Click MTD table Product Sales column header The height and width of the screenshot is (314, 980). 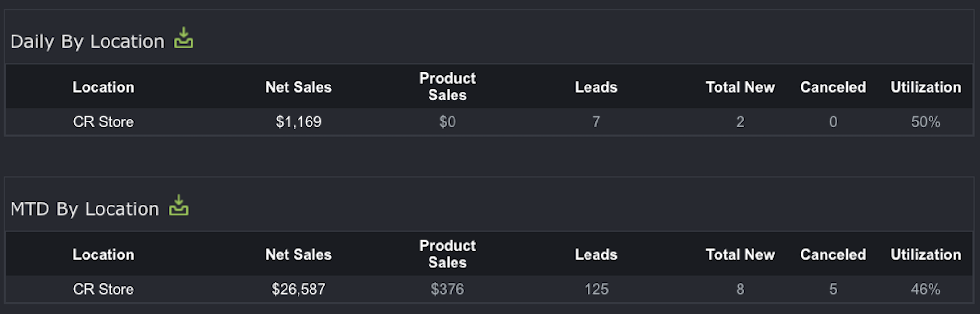[x=447, y=254]
